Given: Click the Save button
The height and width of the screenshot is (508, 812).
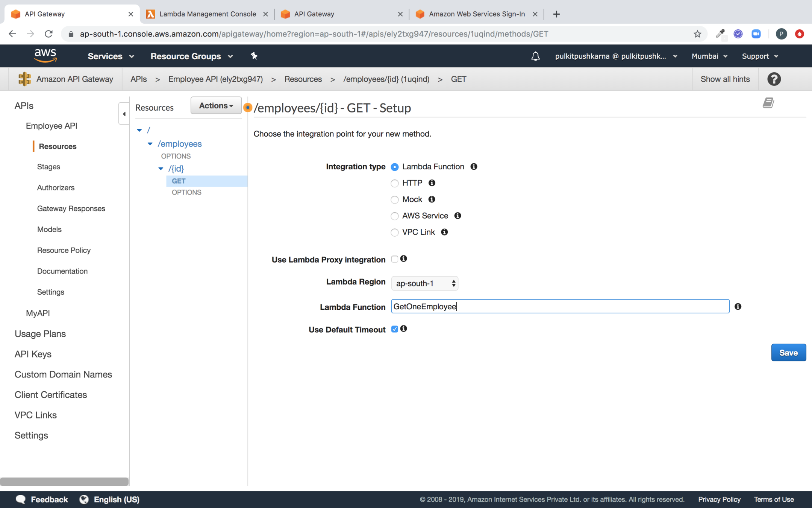Looking at the screenshot, I should point(788,353).
